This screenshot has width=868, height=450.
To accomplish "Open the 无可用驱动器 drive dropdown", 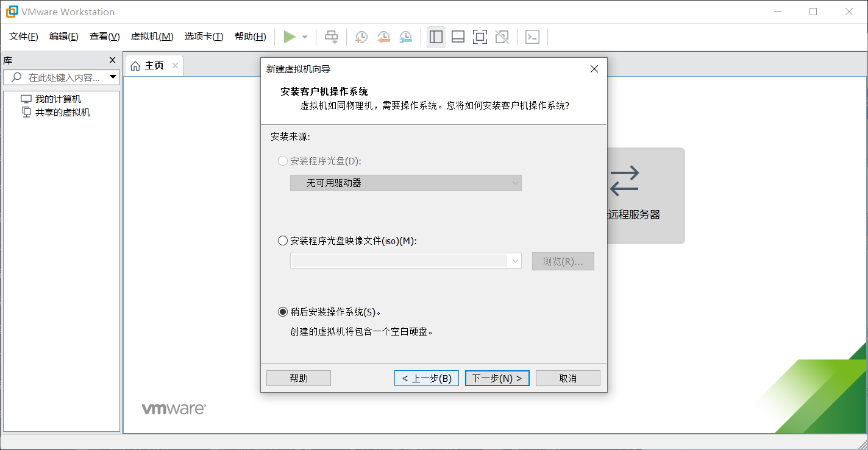I will click(x=406, y=183).
